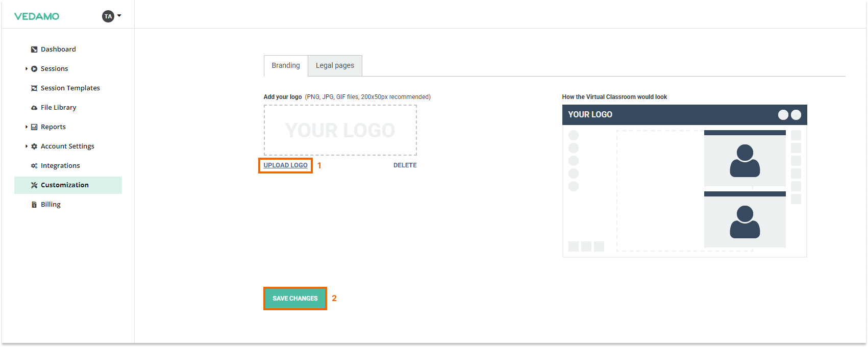Click the UPLOAD LOGO link
The image size is (868, 347).
pyautogui.click(x=285, y=165)
